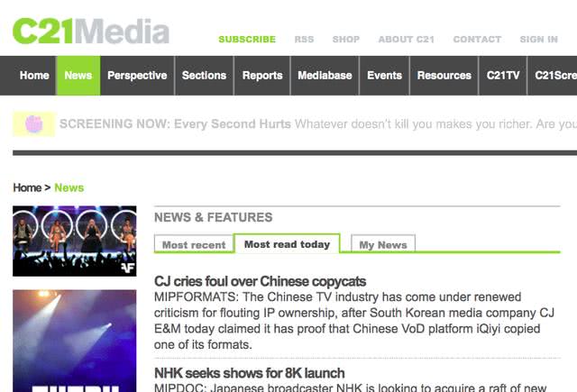The width and height of the screenshot is (577, 392).
Task: Click Sign In in the header
Action: 538,40
